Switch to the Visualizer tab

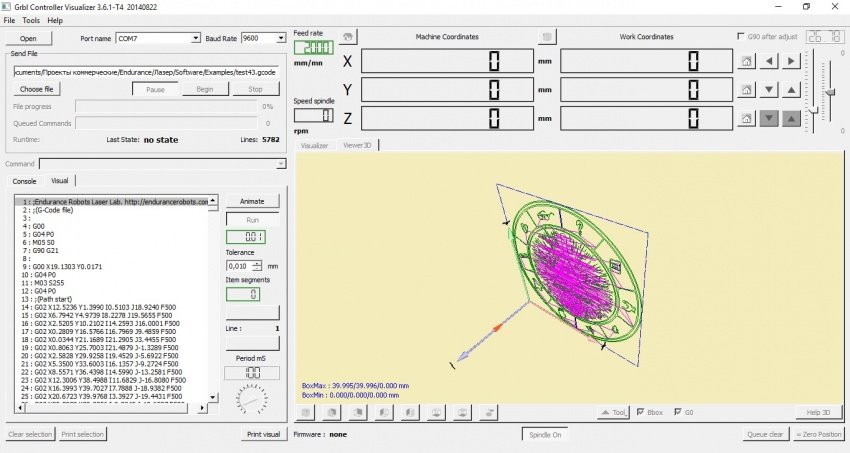click(314, 146)
